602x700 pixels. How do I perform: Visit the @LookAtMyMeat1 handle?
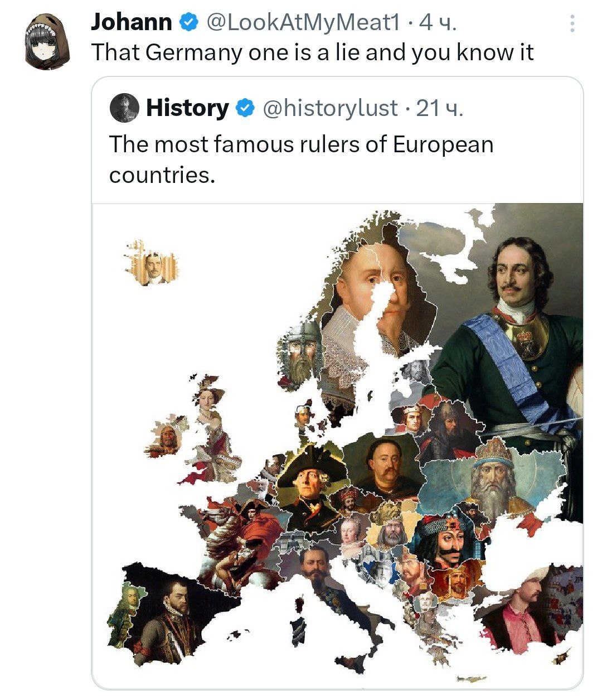(303, 22)
